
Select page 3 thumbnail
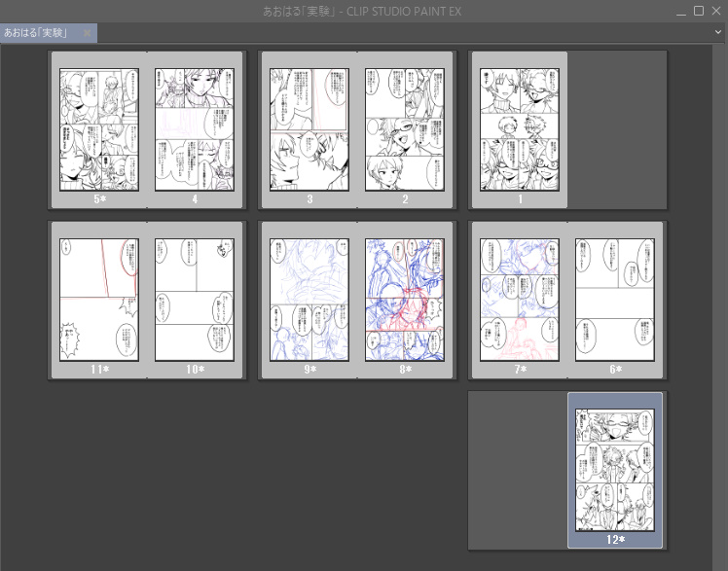pos(309,129)
